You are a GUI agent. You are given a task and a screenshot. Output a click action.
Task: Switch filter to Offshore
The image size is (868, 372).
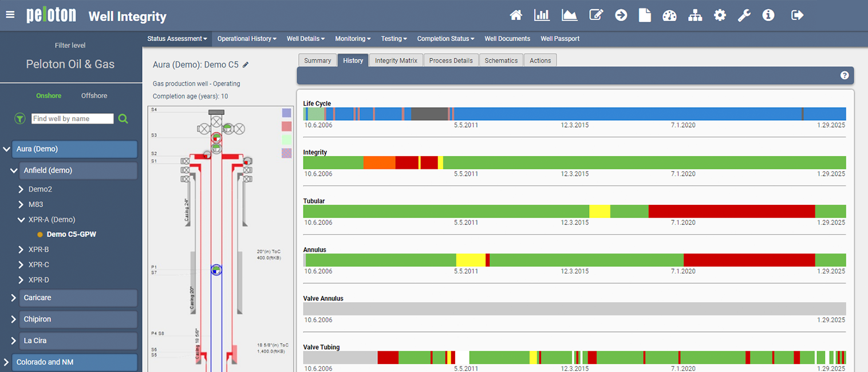point(94,96)
